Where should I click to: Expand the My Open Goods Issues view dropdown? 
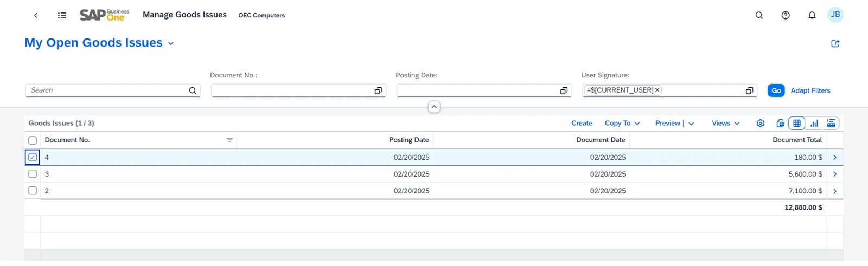(171, 43)
